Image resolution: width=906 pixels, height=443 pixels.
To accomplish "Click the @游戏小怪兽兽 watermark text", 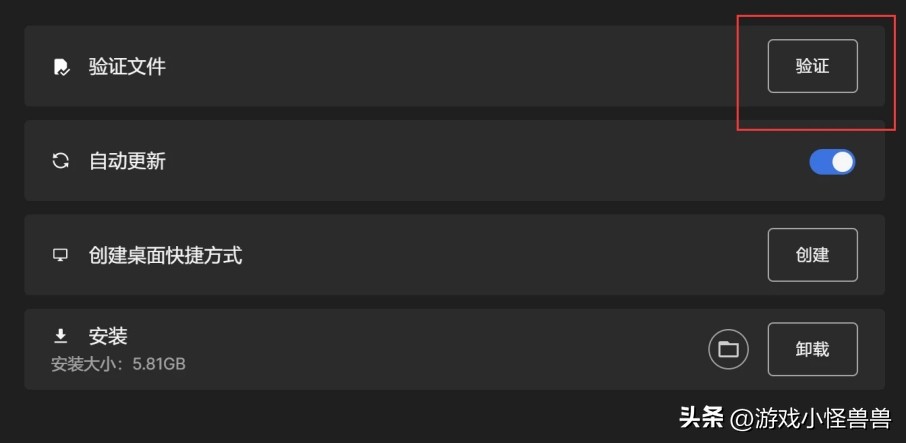I will tap(810, 417).
